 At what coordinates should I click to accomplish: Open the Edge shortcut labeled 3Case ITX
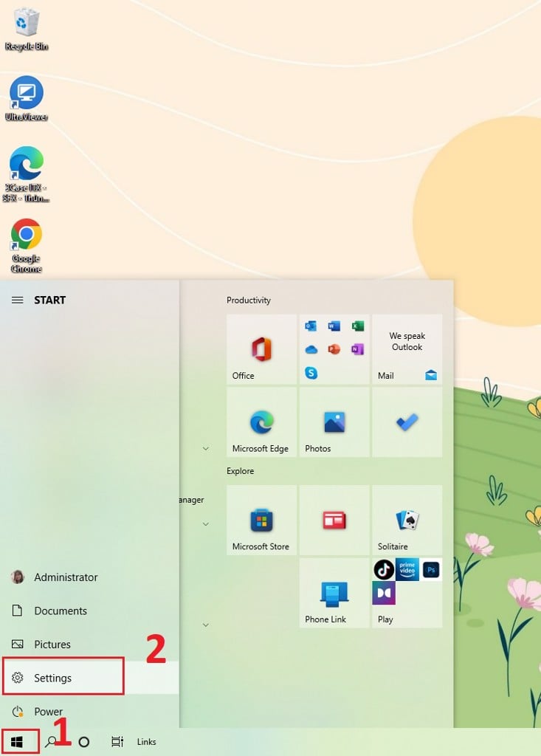[26, 174]
